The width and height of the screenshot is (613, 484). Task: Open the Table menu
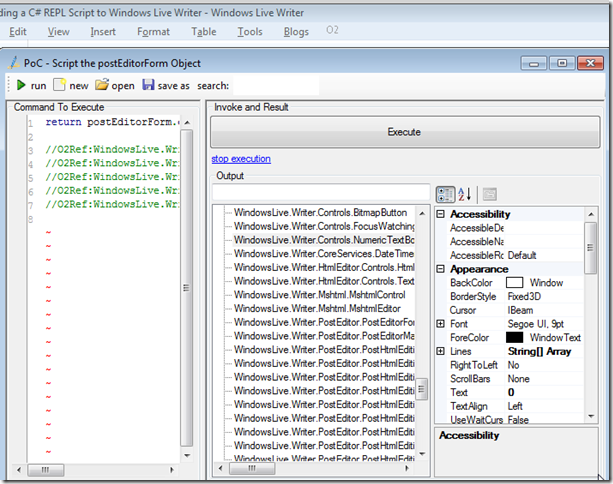click(204, 32)
